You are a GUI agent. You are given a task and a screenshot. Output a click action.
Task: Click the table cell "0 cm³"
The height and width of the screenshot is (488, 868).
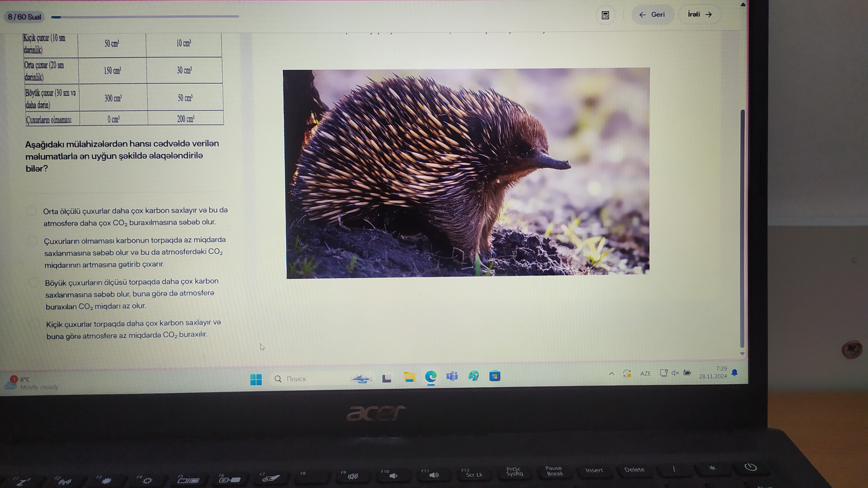point(113,119)
